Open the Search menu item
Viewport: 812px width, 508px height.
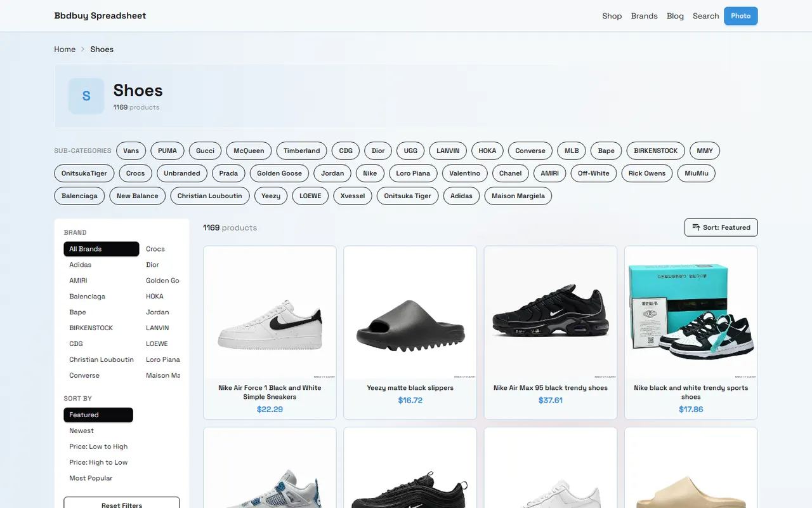click(x=706, y=16)
